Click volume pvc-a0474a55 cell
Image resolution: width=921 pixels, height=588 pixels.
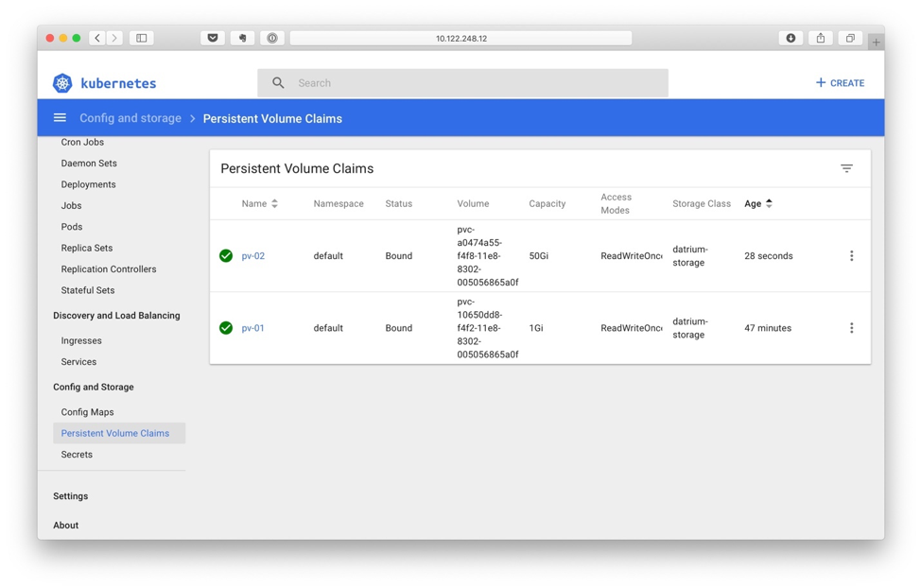pyautogui.click(x=488, y=256)
